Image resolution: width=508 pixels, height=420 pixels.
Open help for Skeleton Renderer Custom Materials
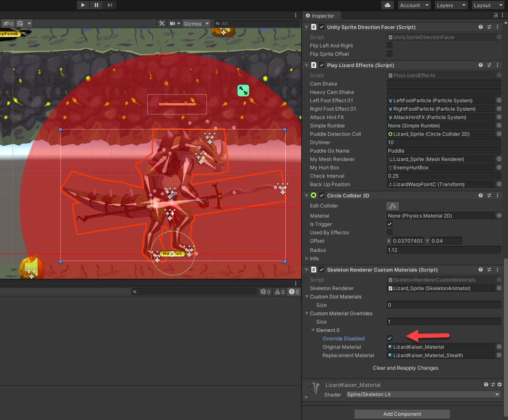click(481, 269)
